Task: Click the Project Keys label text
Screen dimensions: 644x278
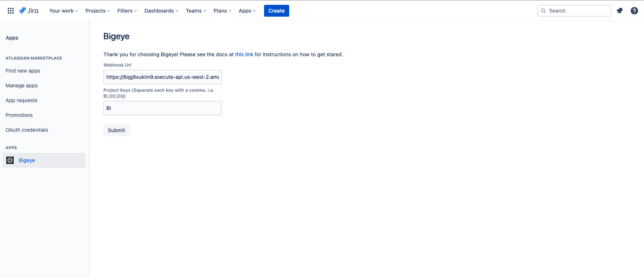Action: click(x=159, y=93)
